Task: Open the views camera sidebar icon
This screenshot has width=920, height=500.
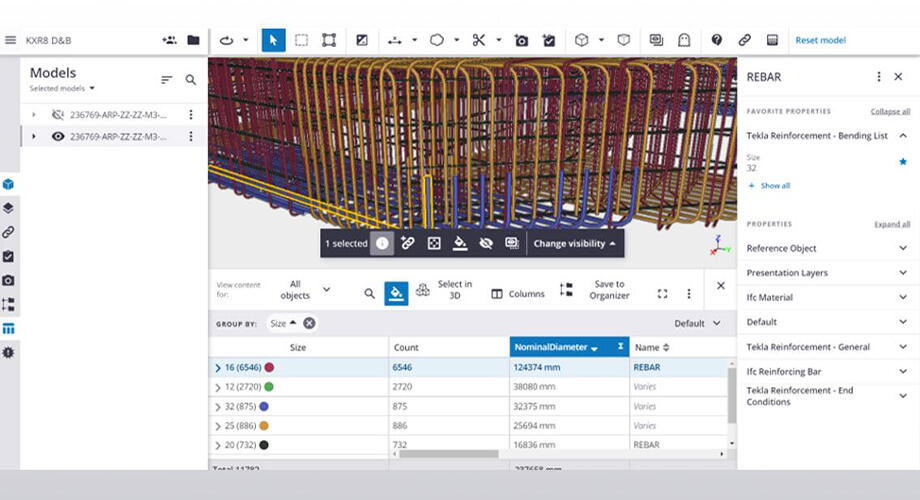Action: point(8,281)
